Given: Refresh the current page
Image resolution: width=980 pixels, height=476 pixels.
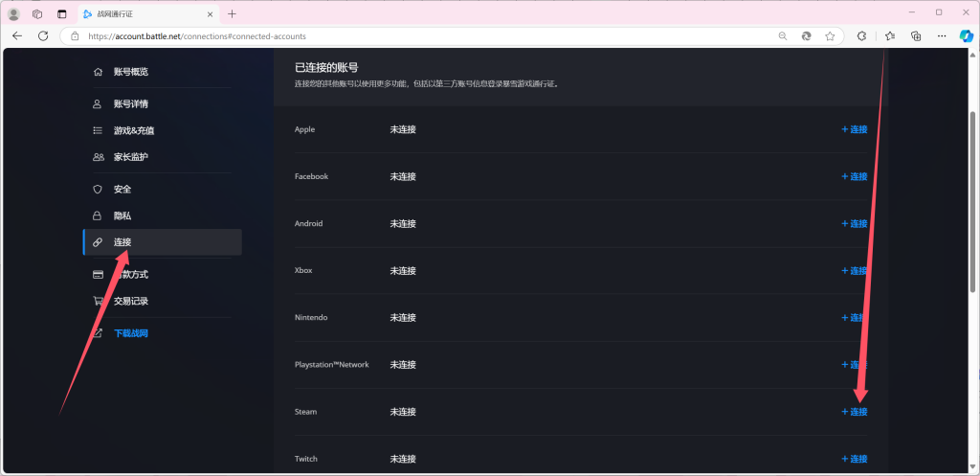Looking at the screenshot, I should pyautogui.click(x=43, y=36).
